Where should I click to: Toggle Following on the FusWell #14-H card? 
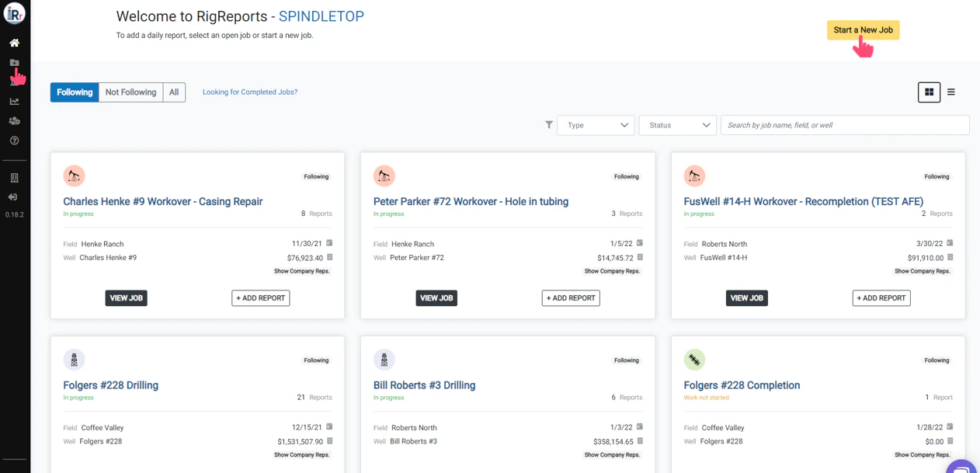(937, 176)
